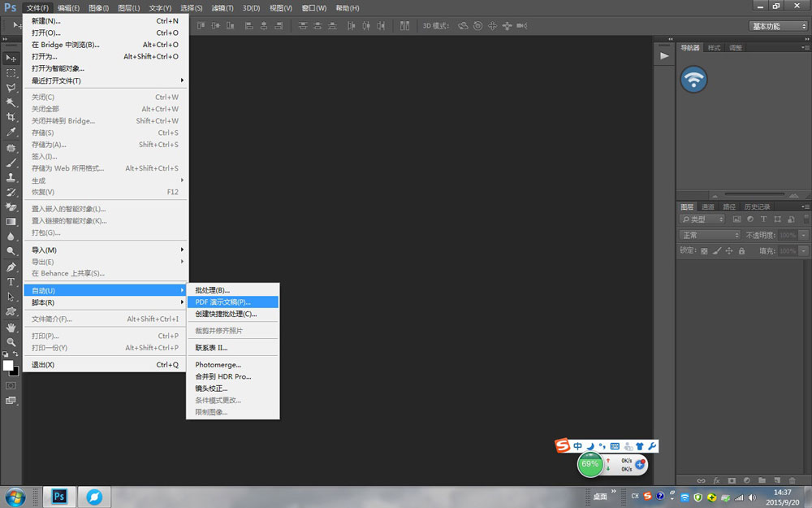The image size is (812, 508).
Task: Select the Custom Shape tool
Action: [11, 311]
